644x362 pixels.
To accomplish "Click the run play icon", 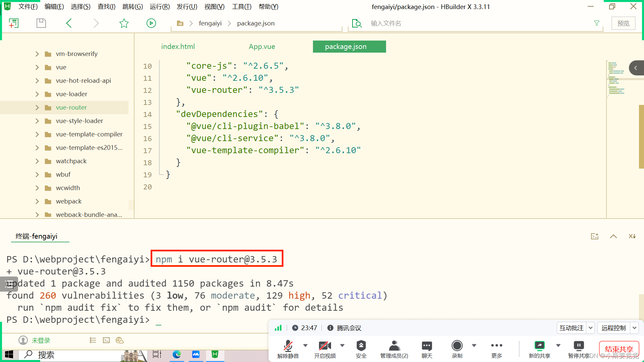I will coord(151,23).
